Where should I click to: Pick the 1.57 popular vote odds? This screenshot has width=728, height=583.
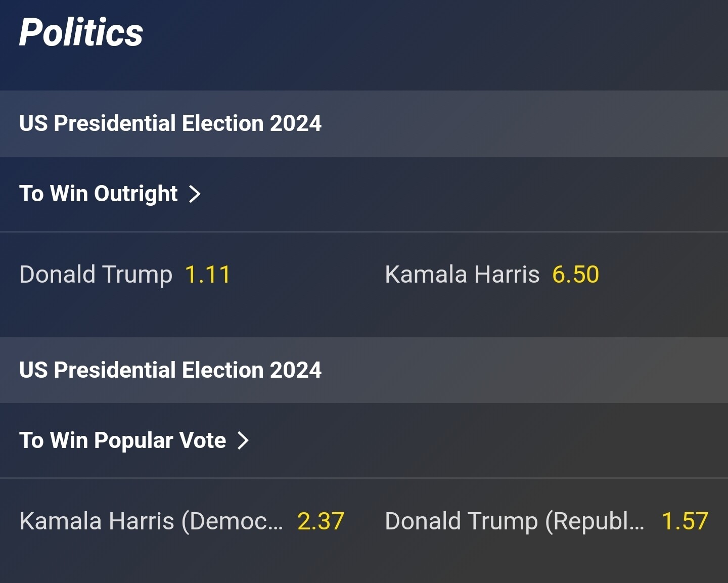point(685,521)
